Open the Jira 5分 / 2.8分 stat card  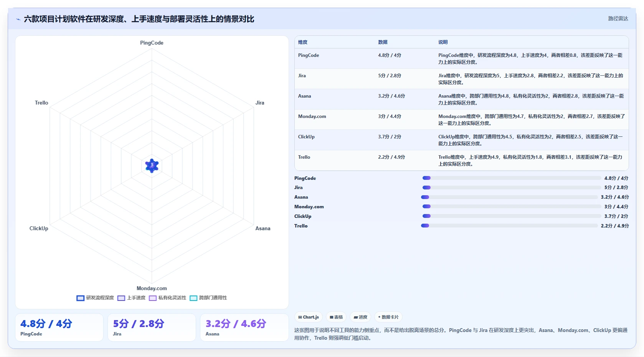(x=152, y=327)
